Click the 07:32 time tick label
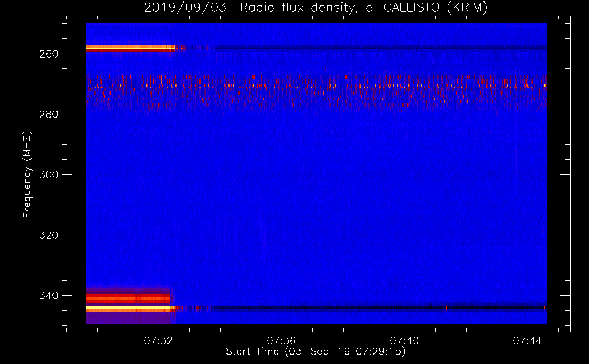Screen dimensions: 589x364 coord(158,341)
